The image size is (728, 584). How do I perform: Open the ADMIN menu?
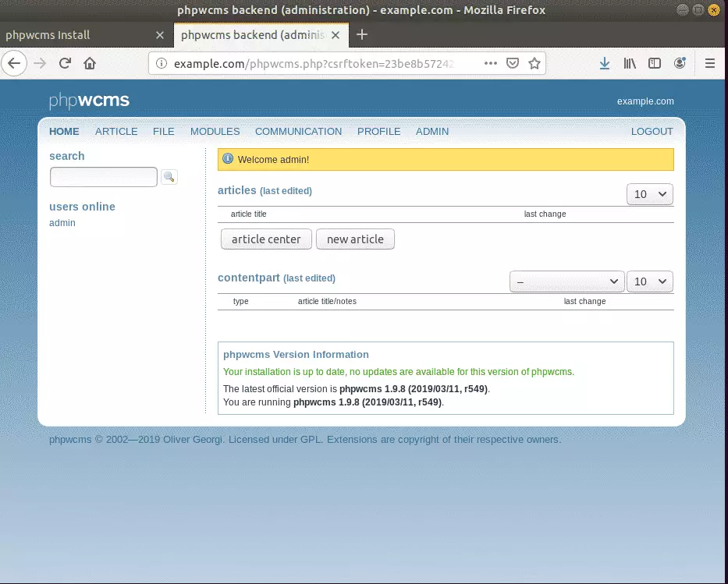(432, 131)
